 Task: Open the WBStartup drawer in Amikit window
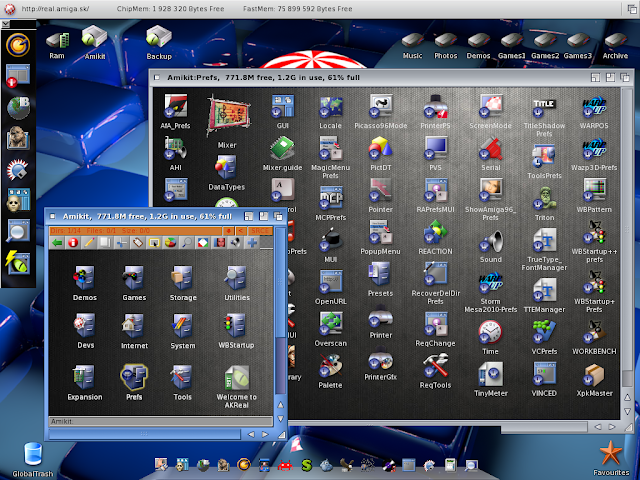pyautogui.click(x=236, y=326)
